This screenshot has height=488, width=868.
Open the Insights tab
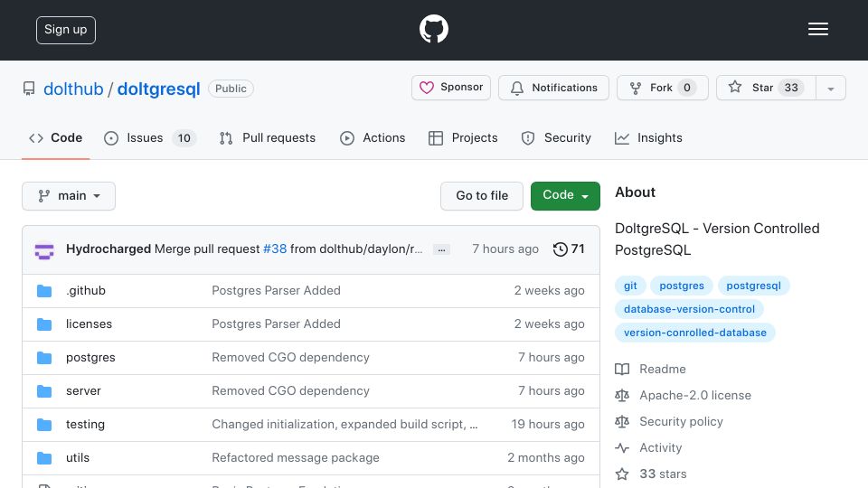[648, 137]
